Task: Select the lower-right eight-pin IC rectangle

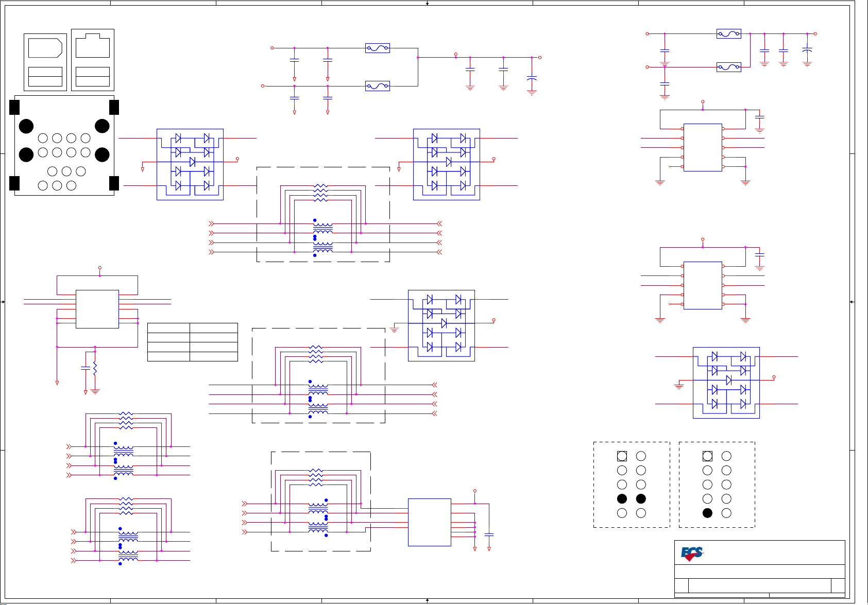Action: (x=703, y=285)
